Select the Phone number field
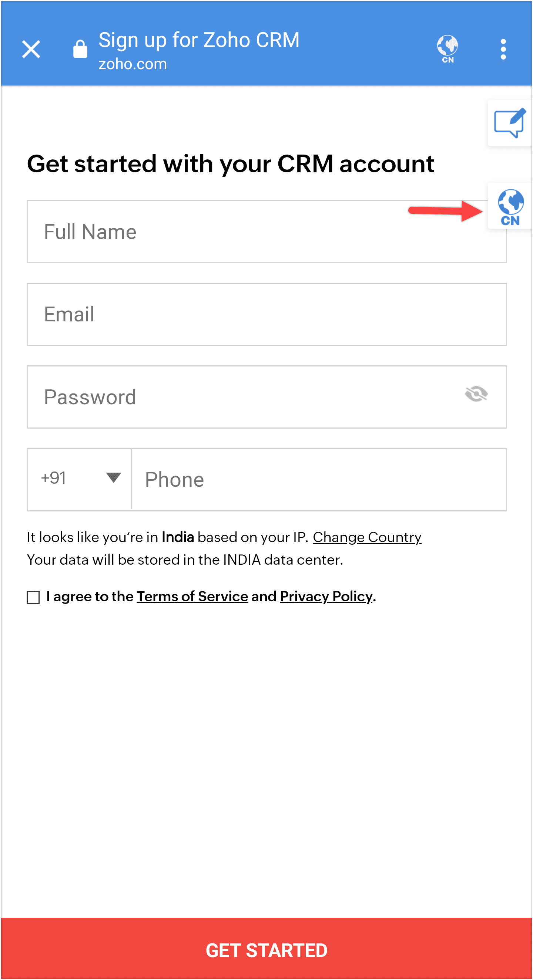This screenshot has height=980, width=533. [318, 479]
